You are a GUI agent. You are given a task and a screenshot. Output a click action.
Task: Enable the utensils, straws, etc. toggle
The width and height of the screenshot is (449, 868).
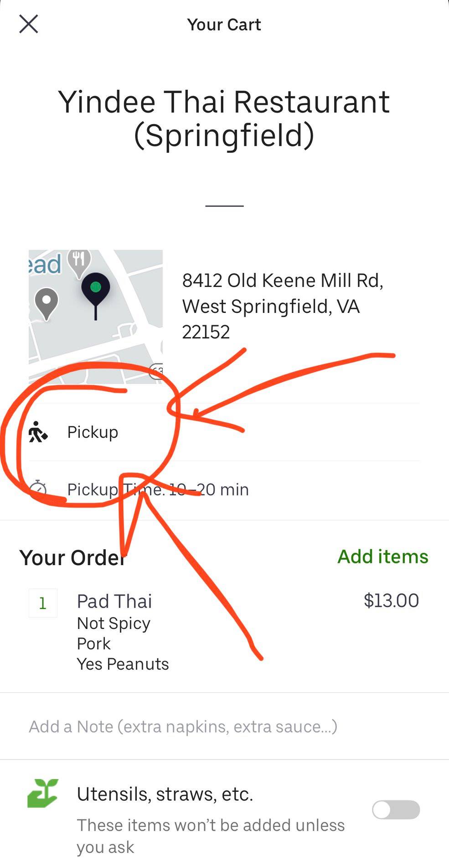(x=396, y=810)
